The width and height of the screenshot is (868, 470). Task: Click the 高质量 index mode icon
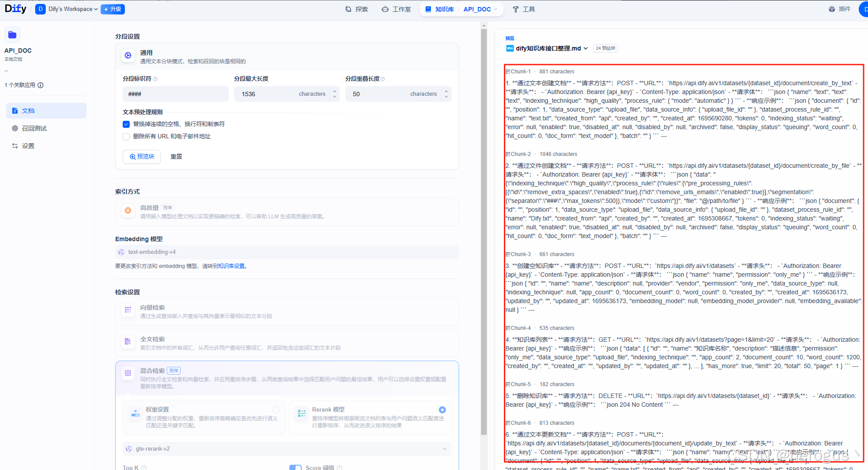pos(128,211)
